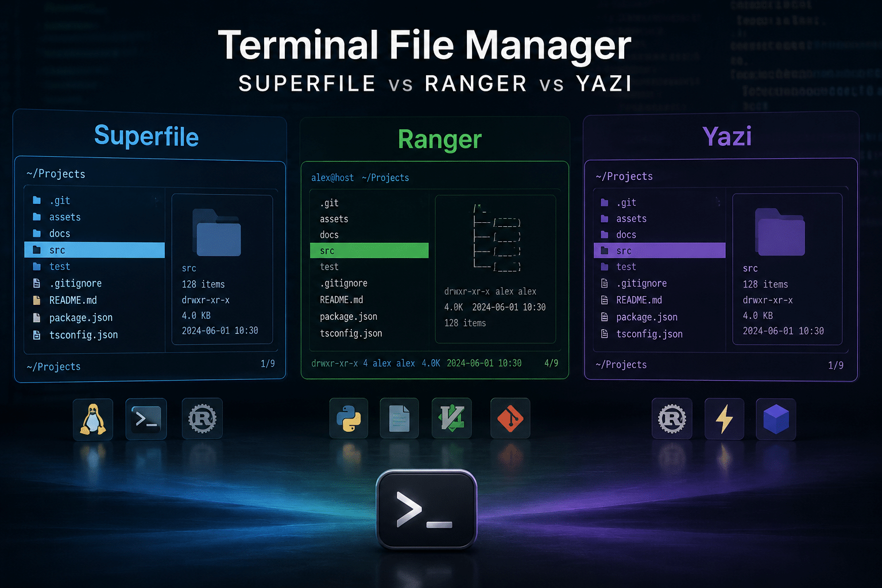882x588 pixels.
Task: Click the package.json file icon in Superfile
Action: coord(37,318)
